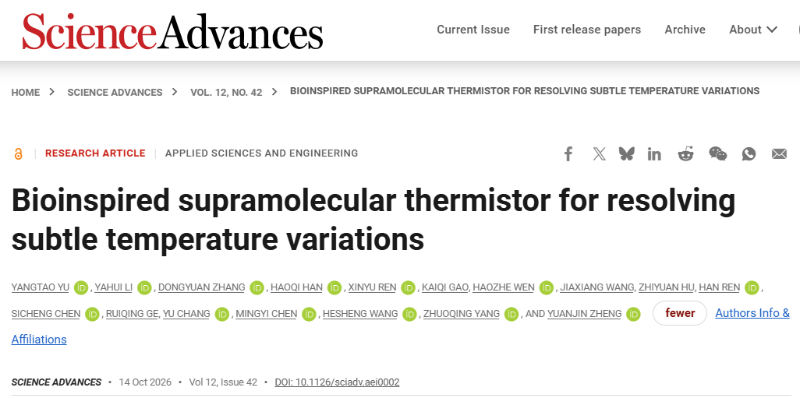Open the Archive menu item
Image resolution: width=800 pixels, height=398 pixels.
coord(685,30)
